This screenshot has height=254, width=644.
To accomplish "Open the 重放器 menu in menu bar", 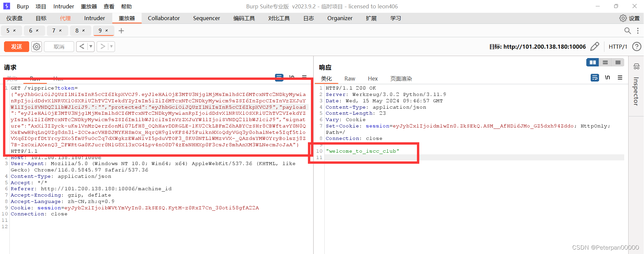I will tap(89, 6).
